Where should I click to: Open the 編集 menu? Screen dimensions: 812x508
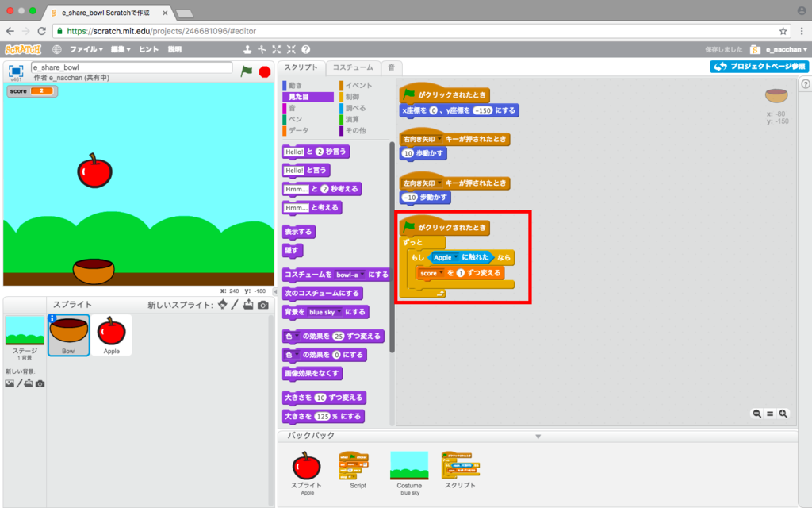pyautogui.click(x=121, y=49)
